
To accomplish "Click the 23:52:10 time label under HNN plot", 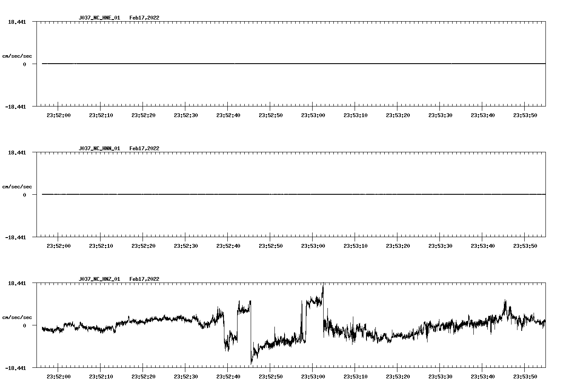I will [x=101, y=246].
